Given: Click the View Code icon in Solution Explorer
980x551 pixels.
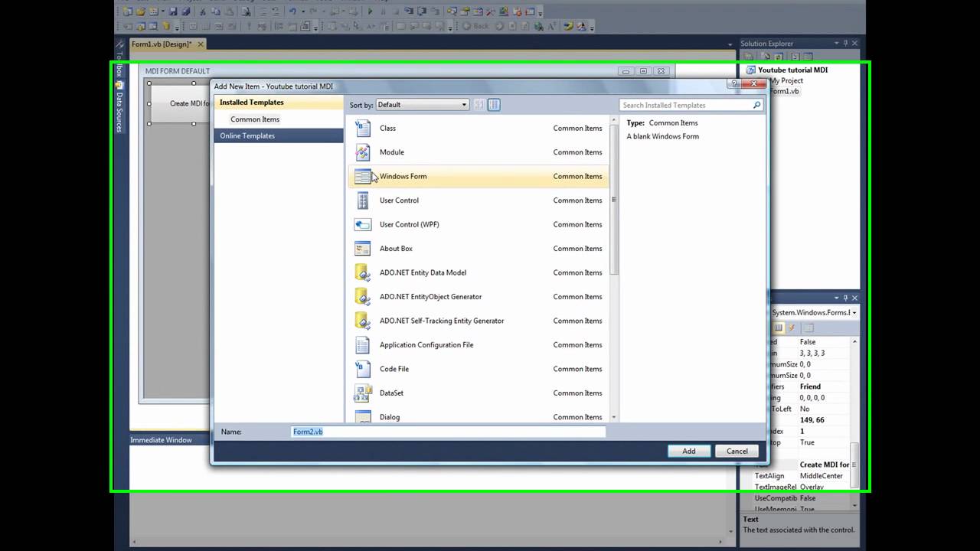Looking at the screenshot, I should [795, 57].
